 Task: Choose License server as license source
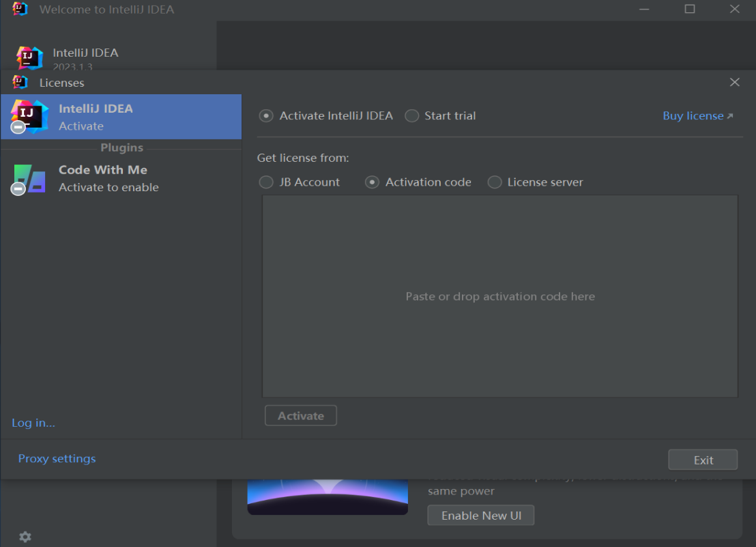coord(495,182)
